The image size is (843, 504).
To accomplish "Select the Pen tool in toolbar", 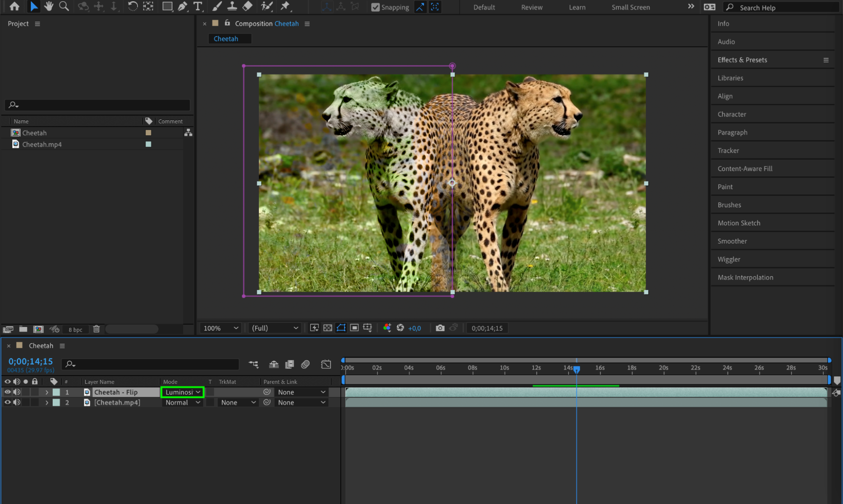I will [x=182, y=6].
